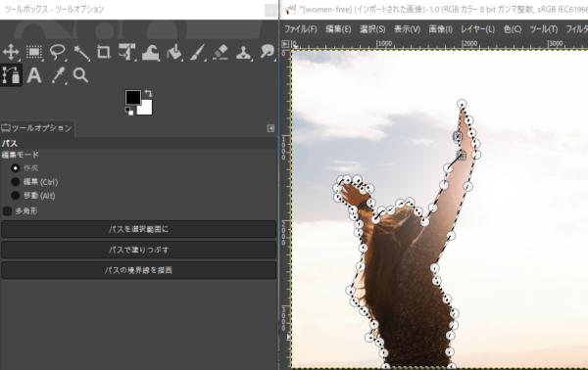Open the 表示(V) menu
Screen dimensions: 588x370
[x=408, y=28]
